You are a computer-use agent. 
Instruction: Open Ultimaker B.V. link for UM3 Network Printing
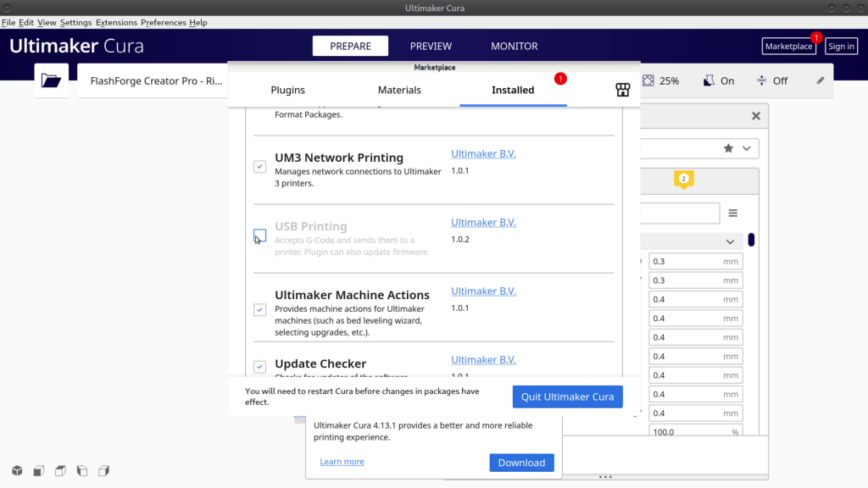point(483,154)
